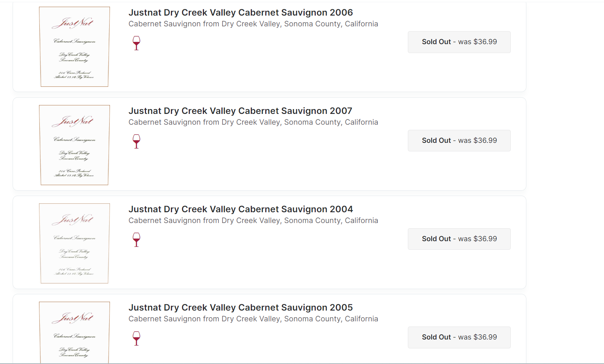
Task: Click Sold Out button for 2004 vintage
Action: click(x=459, y=239)
